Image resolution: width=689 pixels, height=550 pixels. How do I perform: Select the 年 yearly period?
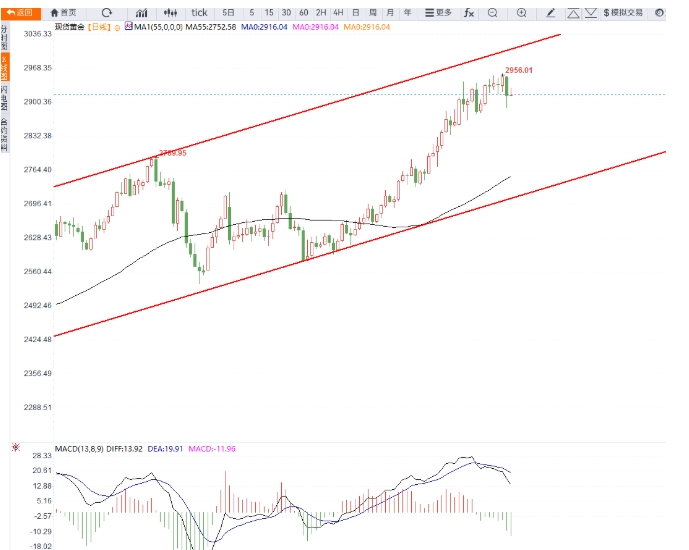pos(407,13)
